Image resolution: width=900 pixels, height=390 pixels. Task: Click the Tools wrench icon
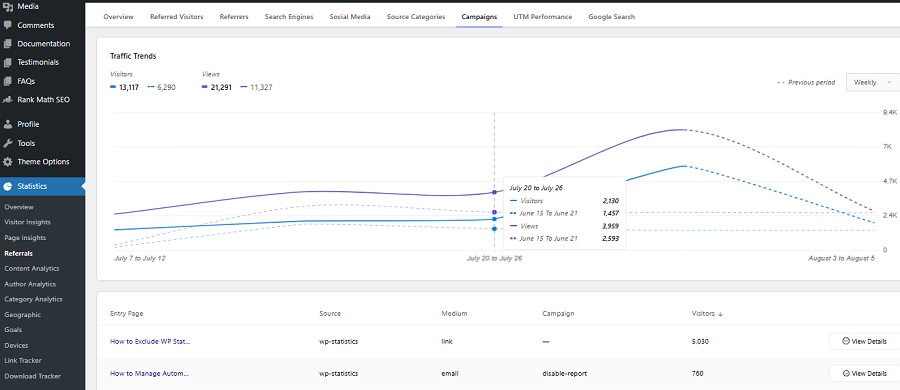[7, 143]
